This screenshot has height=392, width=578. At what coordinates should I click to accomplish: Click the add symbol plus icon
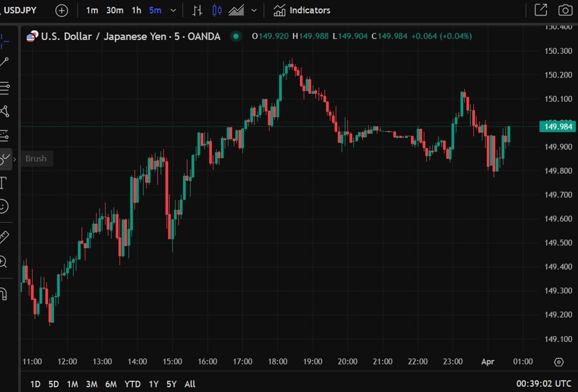pos(62,11)
